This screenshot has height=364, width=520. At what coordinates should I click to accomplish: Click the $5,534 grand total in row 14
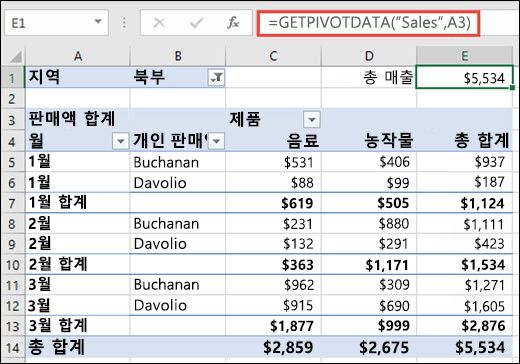click(464, 347)
